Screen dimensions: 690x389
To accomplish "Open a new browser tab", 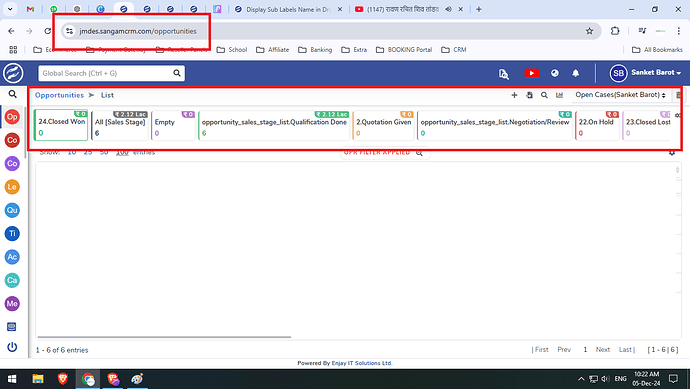I will (479, 9).
